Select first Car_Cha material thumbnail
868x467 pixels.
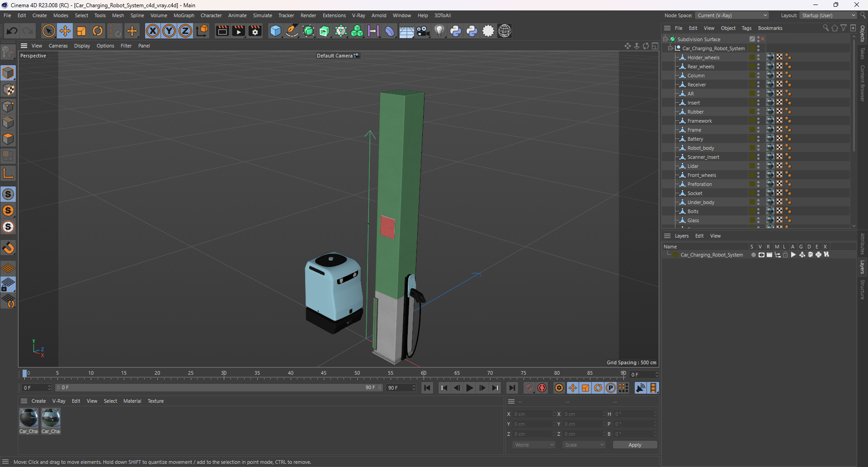pos(28,418)
